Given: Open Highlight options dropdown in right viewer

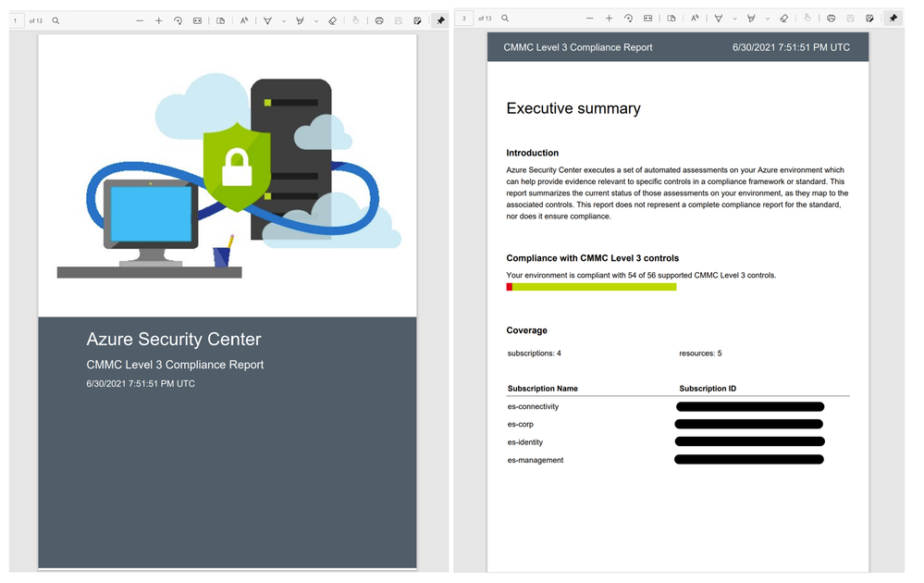Looking at the screenshot, I should click(768, 19).
